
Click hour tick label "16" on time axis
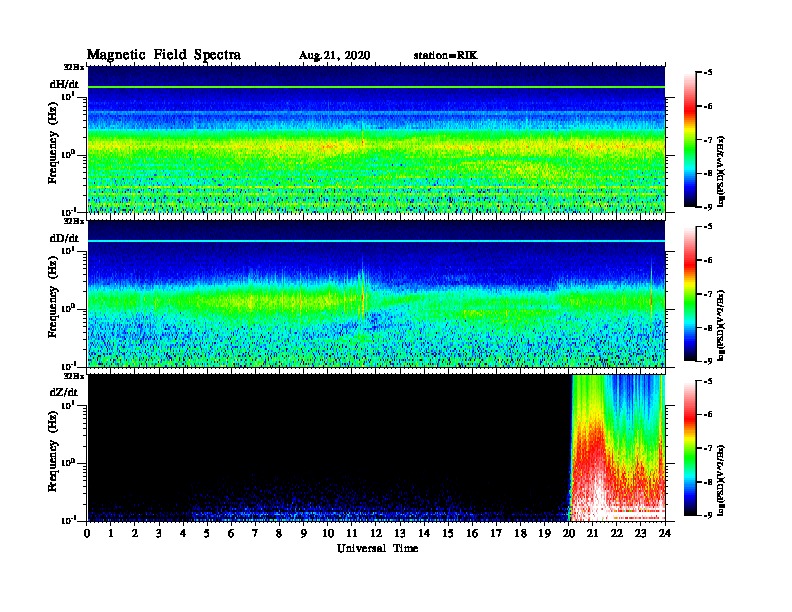(x=472, y=533)
